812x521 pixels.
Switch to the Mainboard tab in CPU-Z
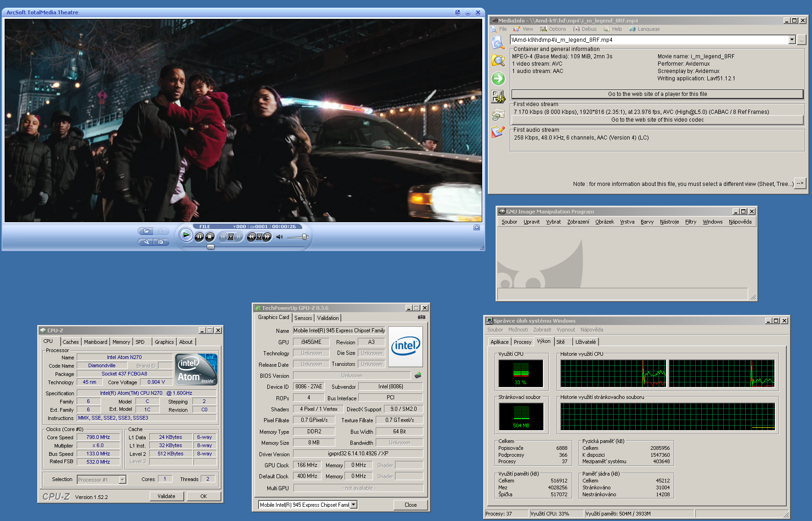tap(96, 342)
